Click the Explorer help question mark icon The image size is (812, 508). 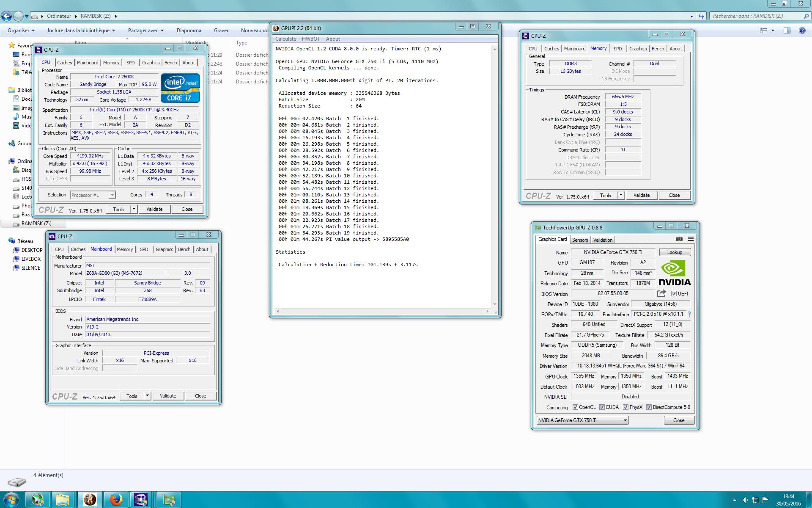point(802,30)
